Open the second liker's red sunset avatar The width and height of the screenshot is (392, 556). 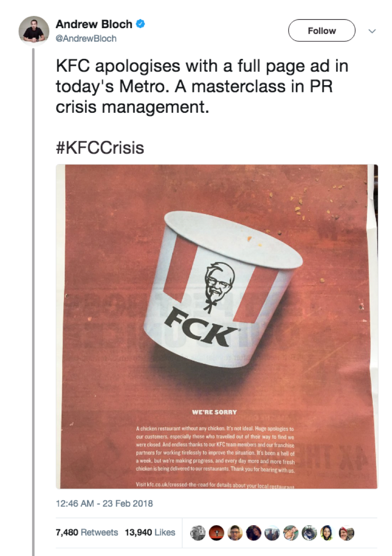point(217,533)
